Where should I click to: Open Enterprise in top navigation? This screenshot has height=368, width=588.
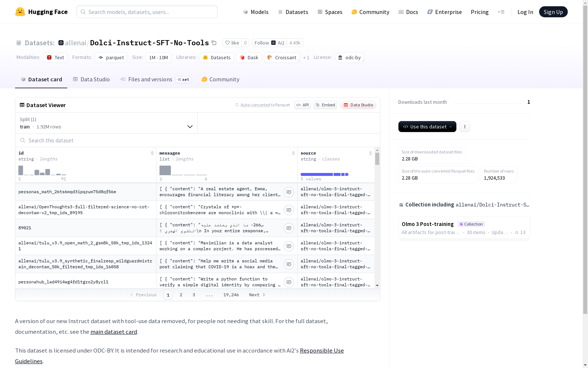[x=445, y=12]
